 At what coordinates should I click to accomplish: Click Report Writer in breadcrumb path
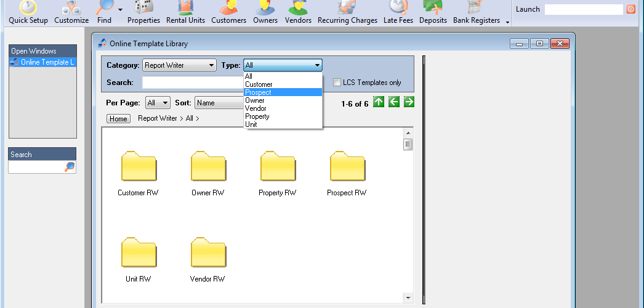[157, 118]
